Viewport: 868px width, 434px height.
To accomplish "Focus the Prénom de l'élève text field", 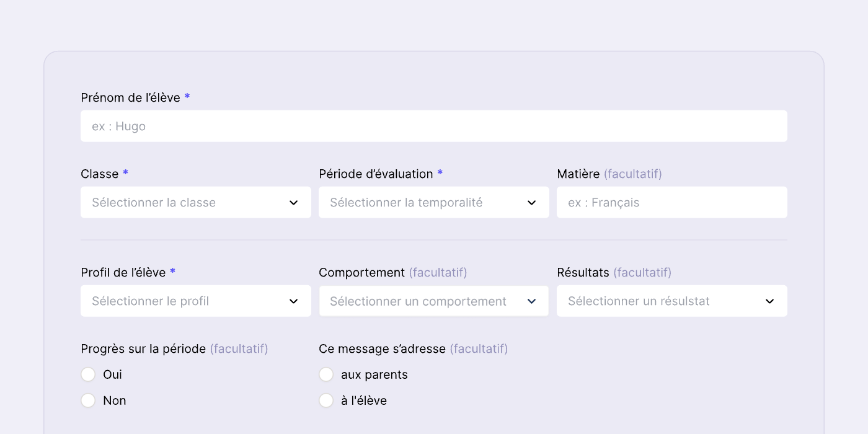I will pyautogui.click(x=434, y=126).
